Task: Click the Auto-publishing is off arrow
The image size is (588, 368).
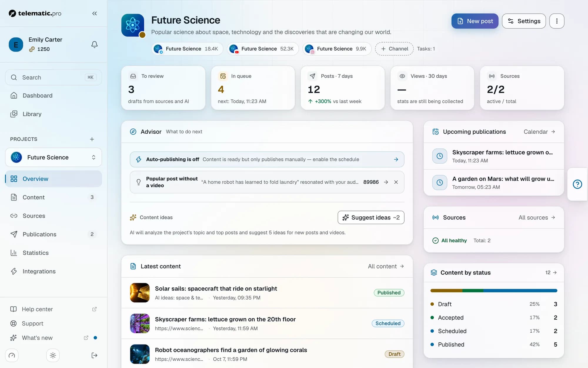Action: [396, 159]
